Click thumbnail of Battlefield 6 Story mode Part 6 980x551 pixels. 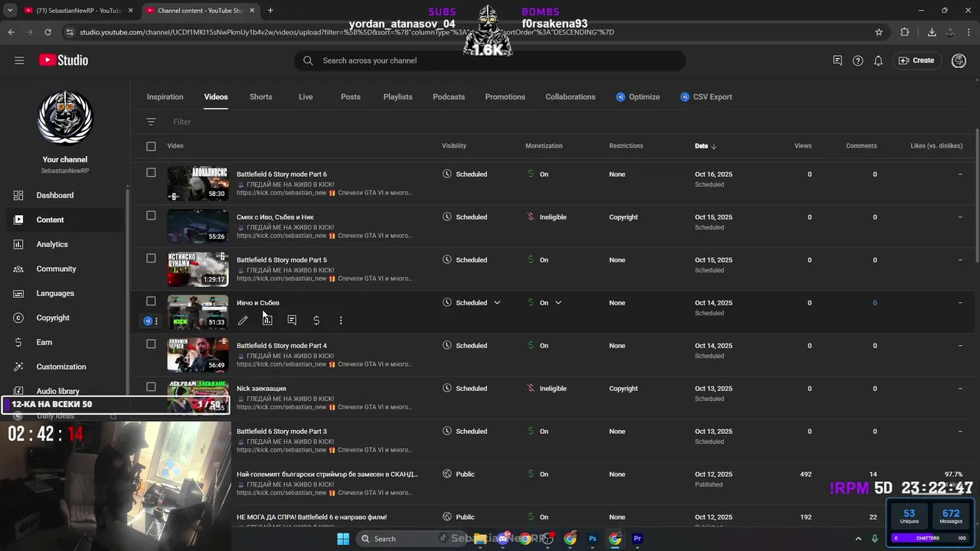[198, 184]
